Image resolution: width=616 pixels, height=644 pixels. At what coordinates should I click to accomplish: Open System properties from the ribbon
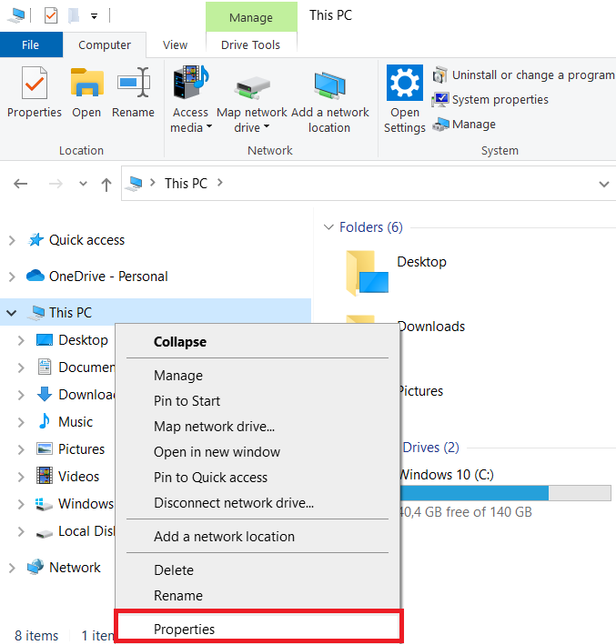[499, 100]
